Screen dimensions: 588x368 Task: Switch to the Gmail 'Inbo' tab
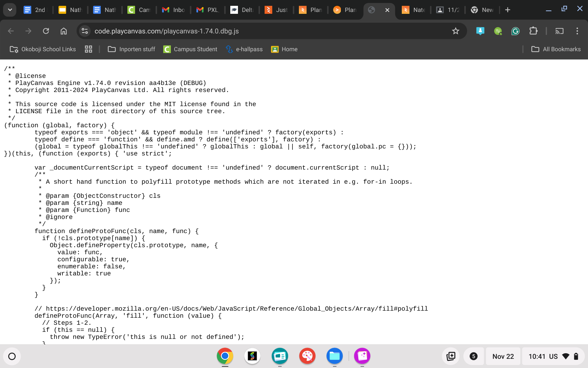tap(173, 10)
